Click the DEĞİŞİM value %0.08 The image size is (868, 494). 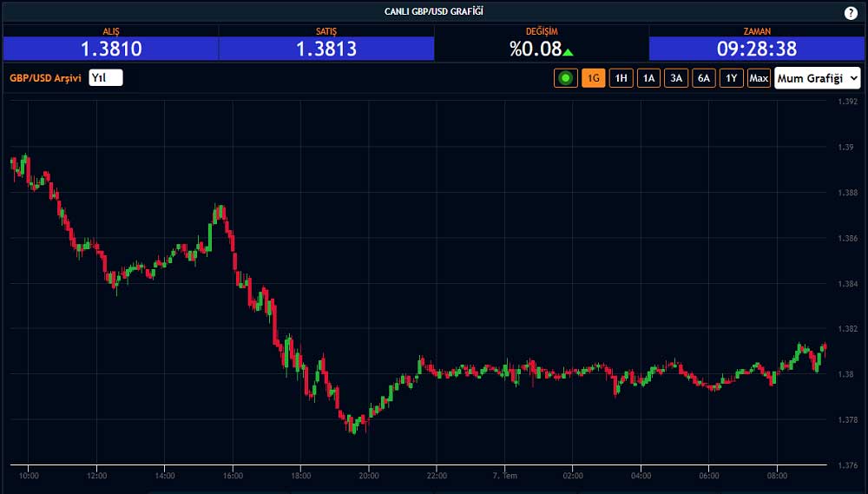(536, 49)
